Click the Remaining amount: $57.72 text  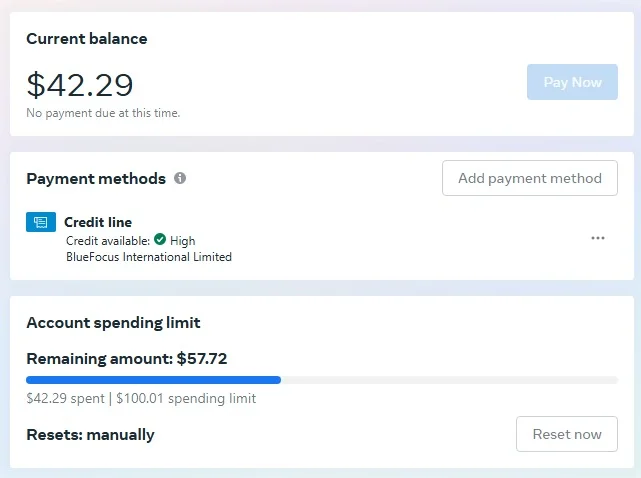pos(127,359)
